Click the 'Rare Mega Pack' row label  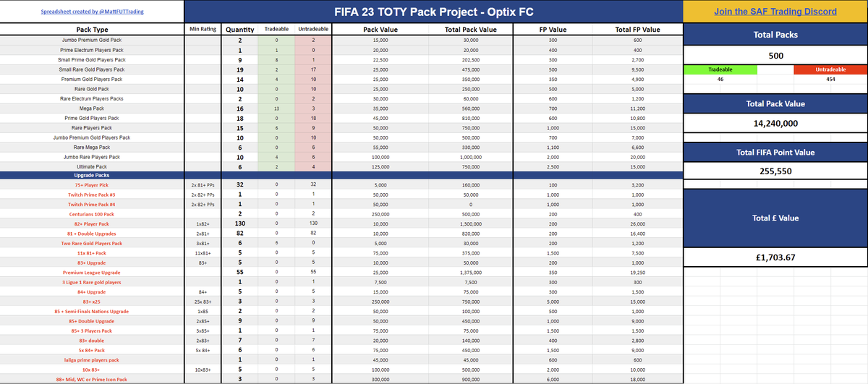[x=92, y=147]
